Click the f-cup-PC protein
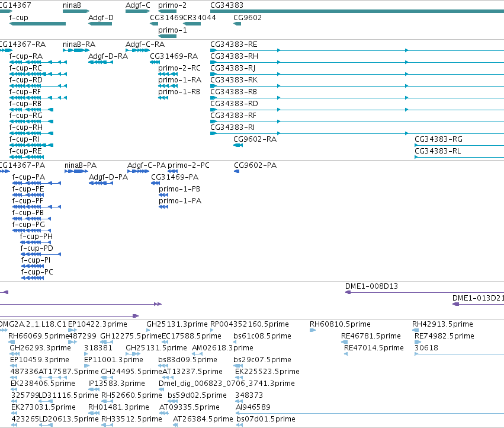Viewport: 504px width, 428px height. 32,278
